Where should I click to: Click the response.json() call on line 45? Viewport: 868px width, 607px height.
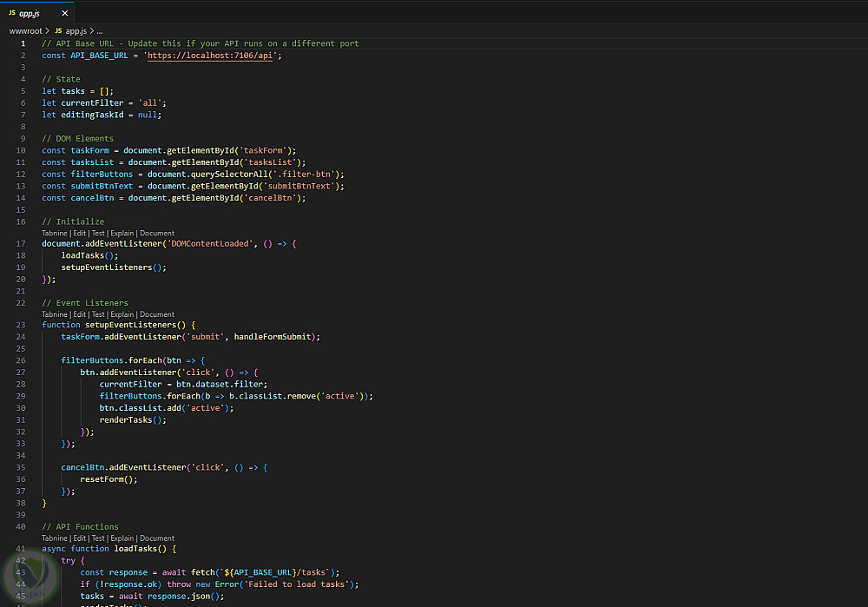[183, 597]
